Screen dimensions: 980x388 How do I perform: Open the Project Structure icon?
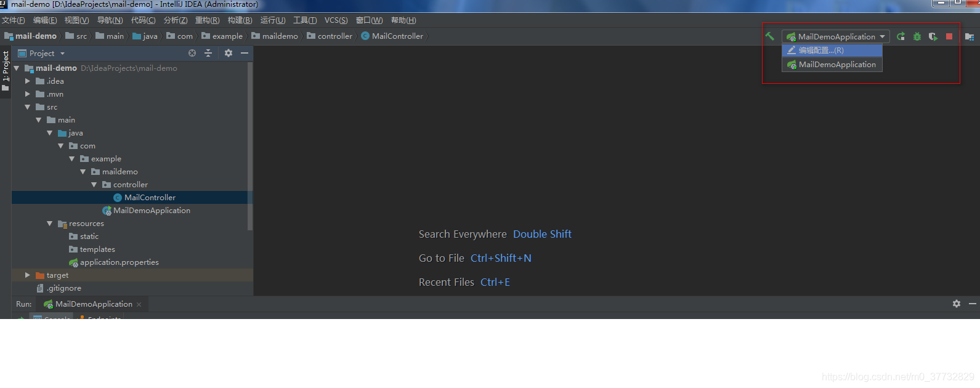click(x=970, y=36)
